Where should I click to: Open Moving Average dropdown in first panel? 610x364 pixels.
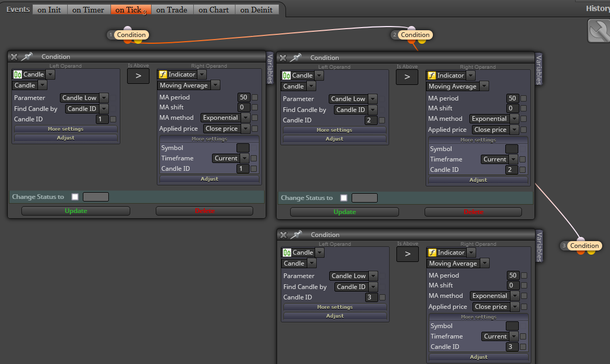pos(216,85)
